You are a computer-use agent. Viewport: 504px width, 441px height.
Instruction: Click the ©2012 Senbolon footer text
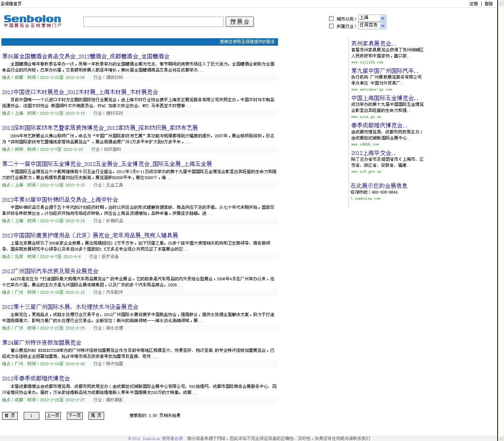144,439
